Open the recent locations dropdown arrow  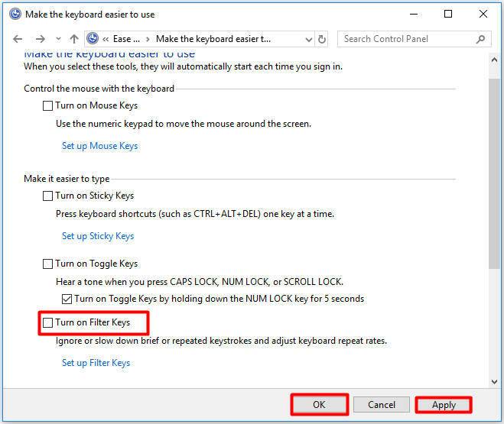tap(58, 39)
